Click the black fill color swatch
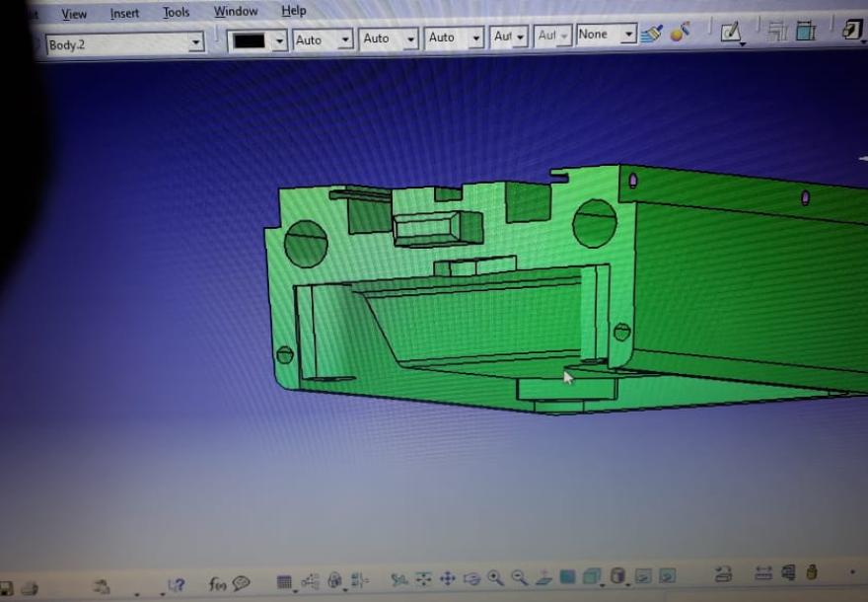This screenshot has width=868, height=602. coord(250,41)
